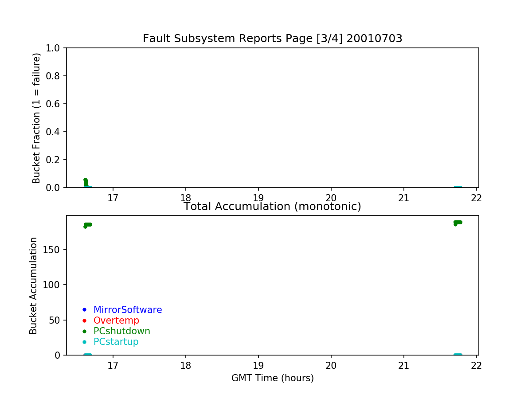Select the Overtemp legend text

(x=116, y=321)
